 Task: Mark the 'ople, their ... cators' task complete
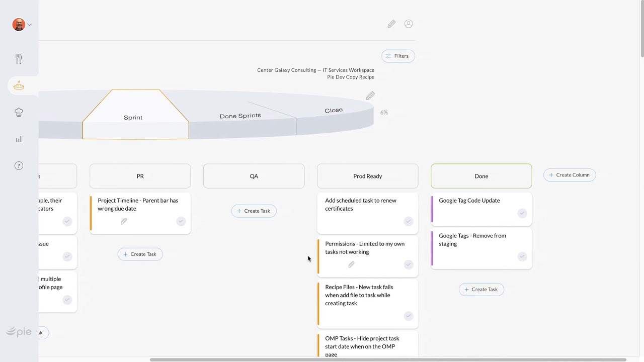(x=67, y=221)
